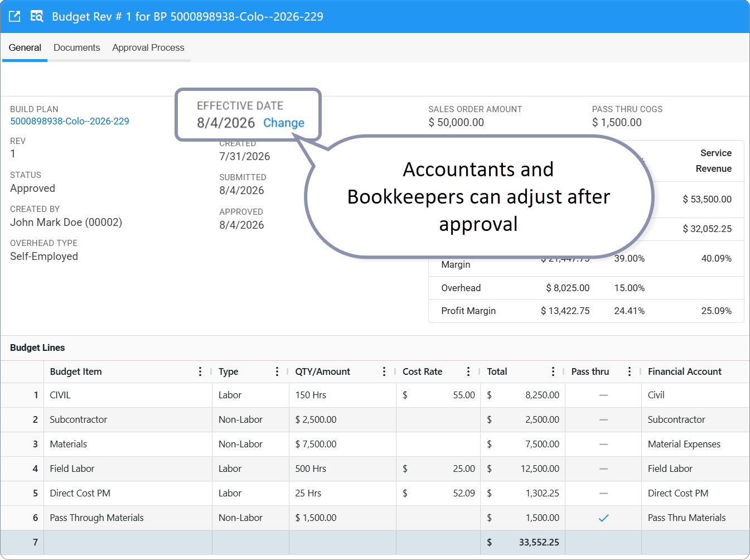Select the Field Labor budget item cell
This screenshot has height=560, width=750.
(x=128, y=469)
